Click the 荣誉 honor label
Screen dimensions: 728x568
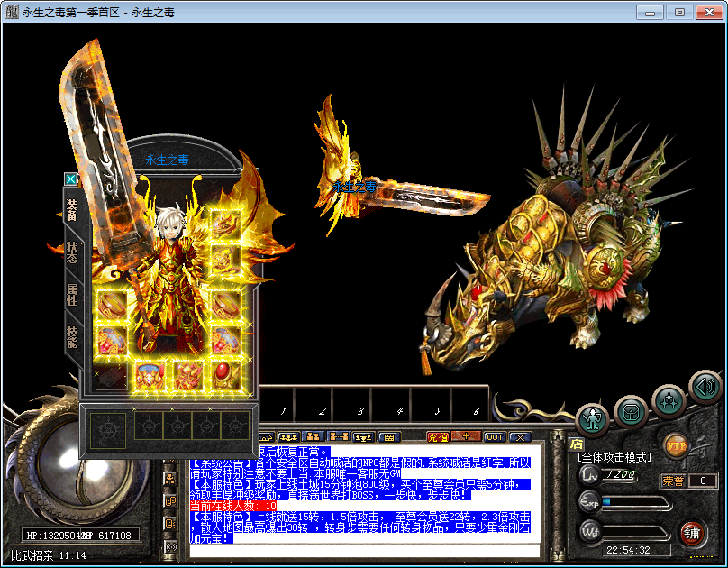[673, 481]
